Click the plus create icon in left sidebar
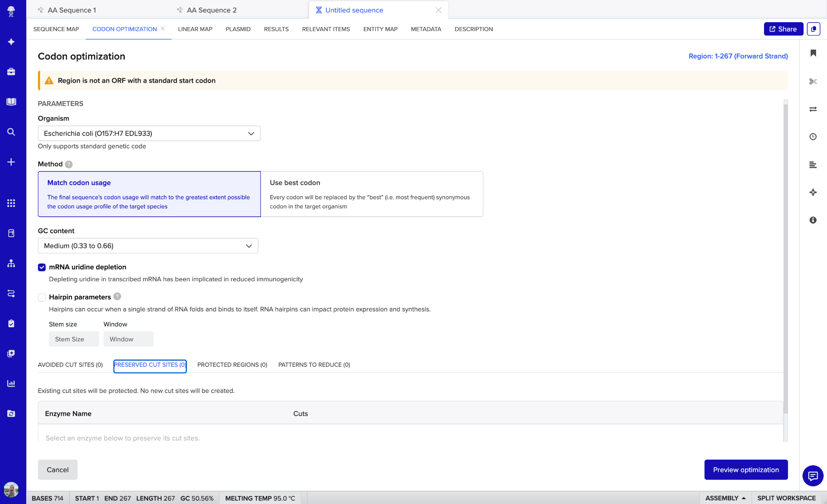Viewport: 827px width, 504px height. (11, 162)
